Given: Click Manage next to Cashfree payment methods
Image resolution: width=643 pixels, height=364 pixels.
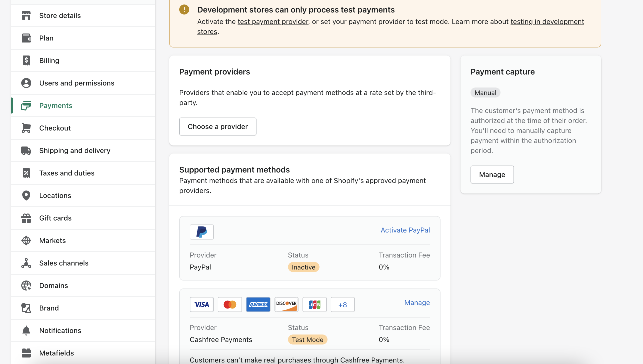Looking at the screenshot, I should pos(416,302).
